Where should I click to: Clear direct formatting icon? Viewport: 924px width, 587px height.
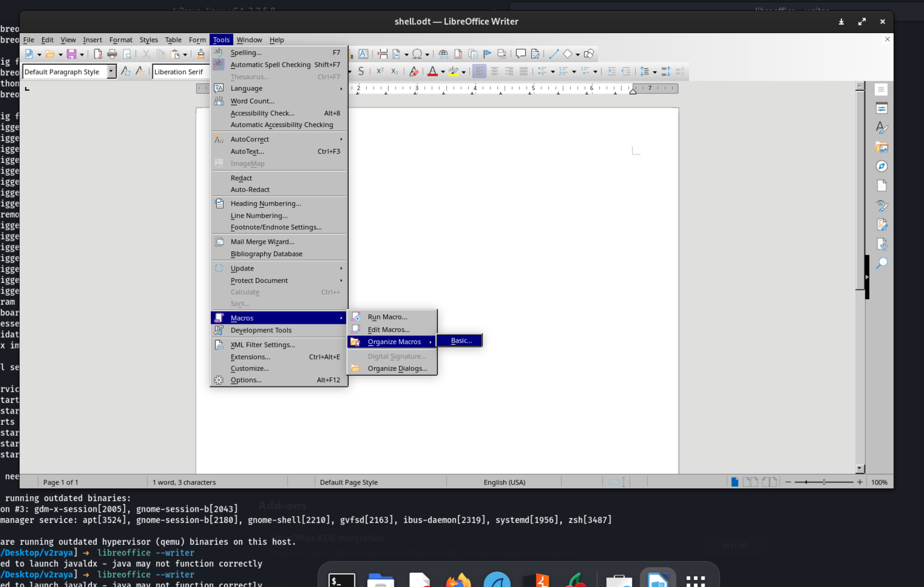click(413, 72)
